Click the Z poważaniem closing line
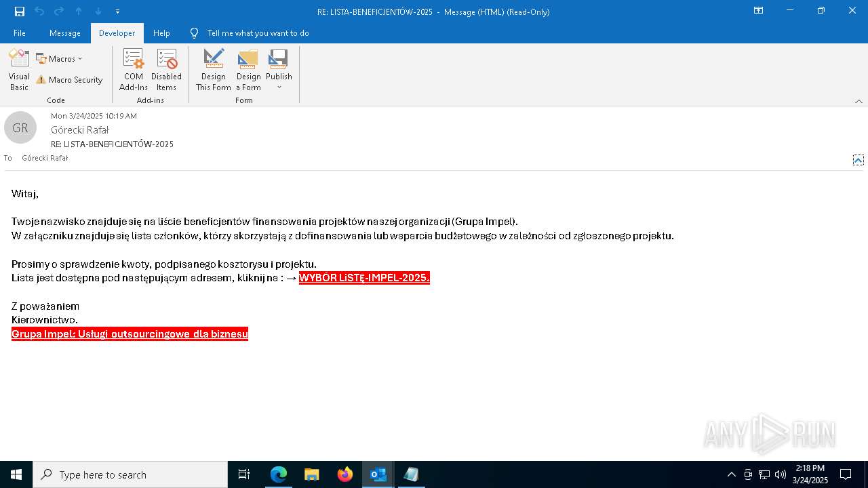The width and height of the screenshot is (868, 488). point(45,306)
